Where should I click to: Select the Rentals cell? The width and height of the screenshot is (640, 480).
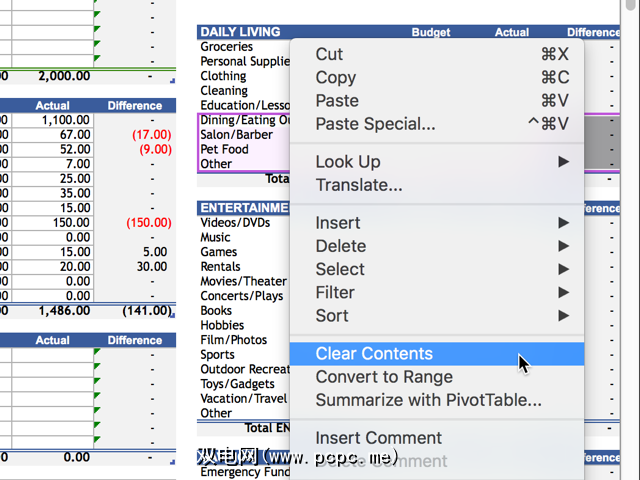tap(220, 267)
